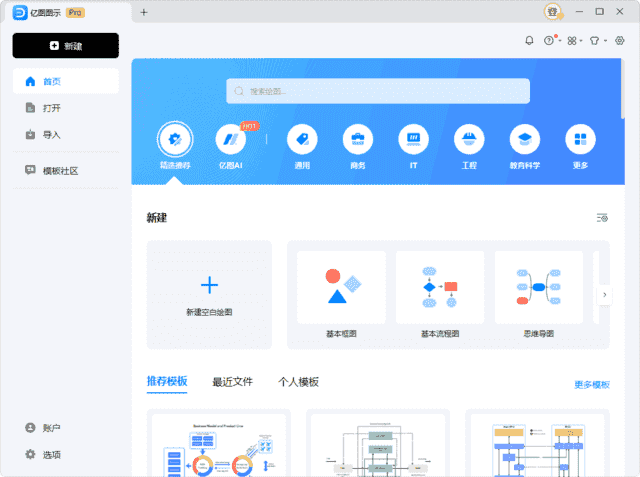The height and width of the screenshot is (477, 640).
Task: Click the 新建 (New) button
Action: click(x=66, y=46)
